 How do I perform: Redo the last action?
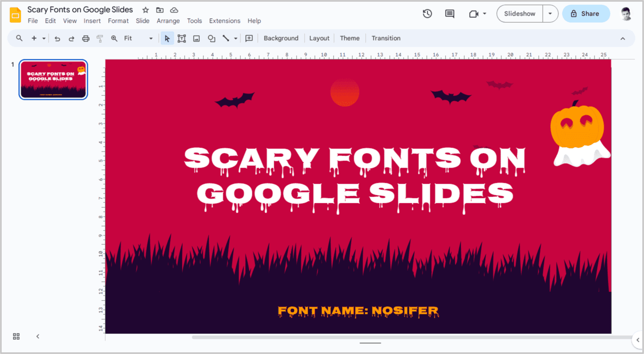[x=71, y=38]
